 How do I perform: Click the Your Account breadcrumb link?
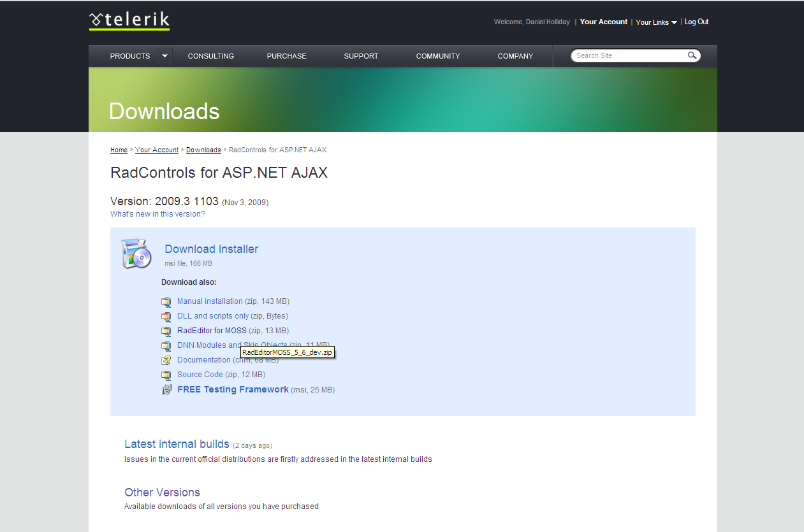coord(157,150)
